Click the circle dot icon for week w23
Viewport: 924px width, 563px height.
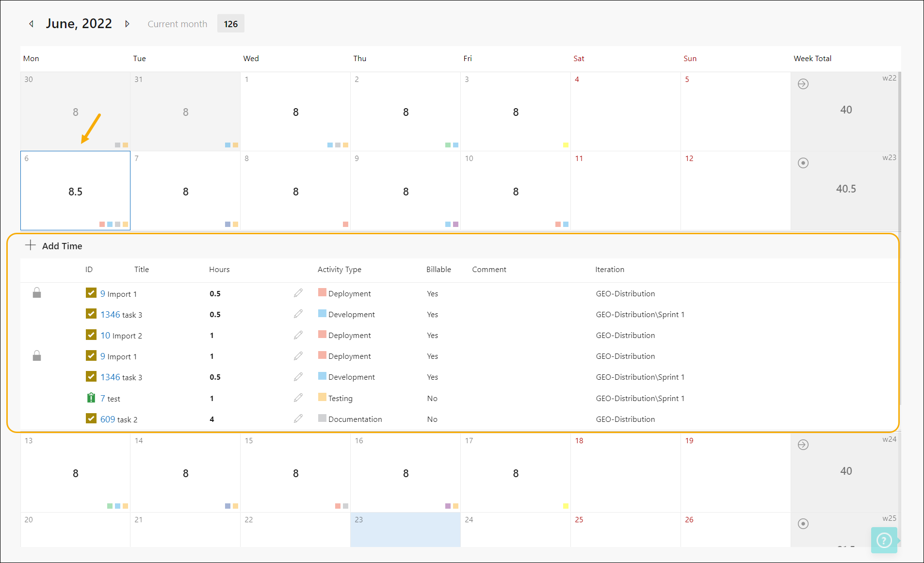(x=803, y=163)
